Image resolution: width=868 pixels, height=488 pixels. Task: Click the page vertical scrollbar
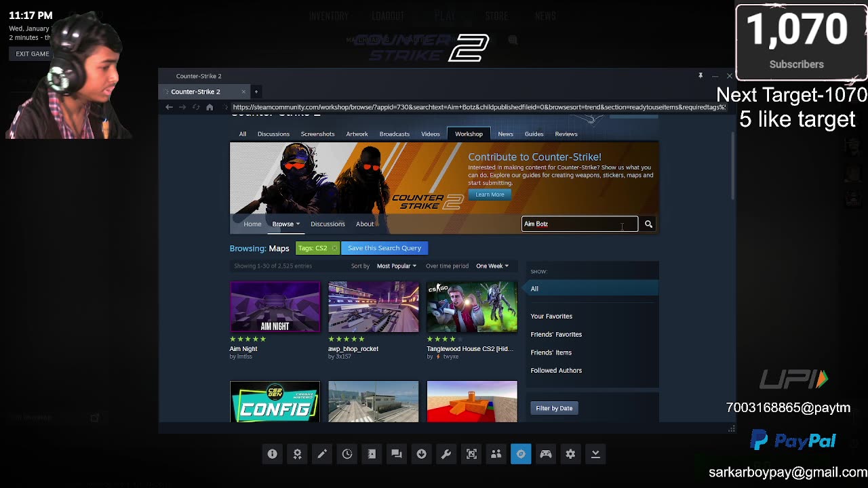732,166
